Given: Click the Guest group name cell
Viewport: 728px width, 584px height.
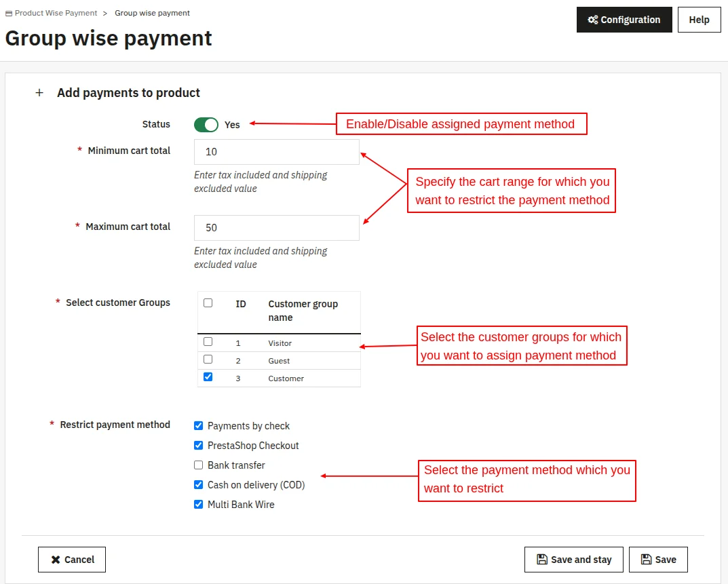Looking at the screenshot, I should (x=279, y=361).
